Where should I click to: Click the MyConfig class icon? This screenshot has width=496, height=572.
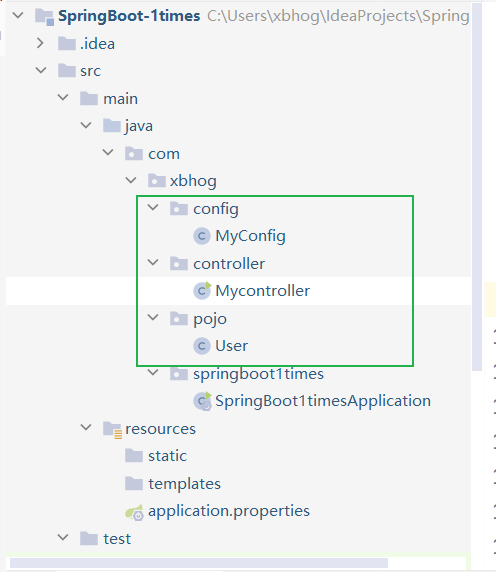(x=202, y=236)
